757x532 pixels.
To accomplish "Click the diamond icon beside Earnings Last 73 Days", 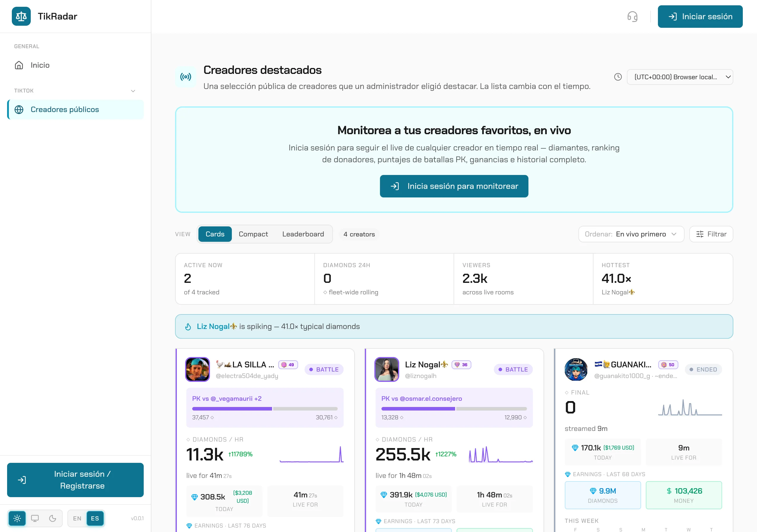I will [x=378, y=521].
